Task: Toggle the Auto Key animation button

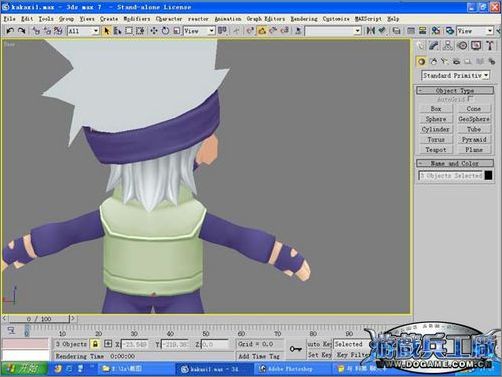Action: point(319,344)
